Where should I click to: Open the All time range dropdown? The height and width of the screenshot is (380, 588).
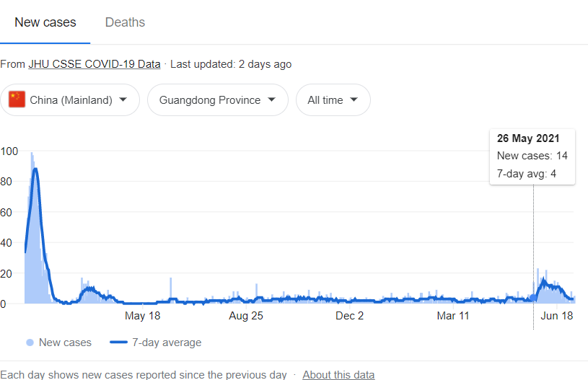(333, 100)
